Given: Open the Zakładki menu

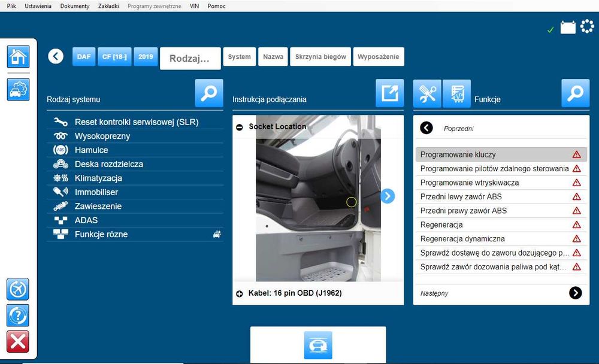Looking at the screenshot, I should tap(108, 6).
